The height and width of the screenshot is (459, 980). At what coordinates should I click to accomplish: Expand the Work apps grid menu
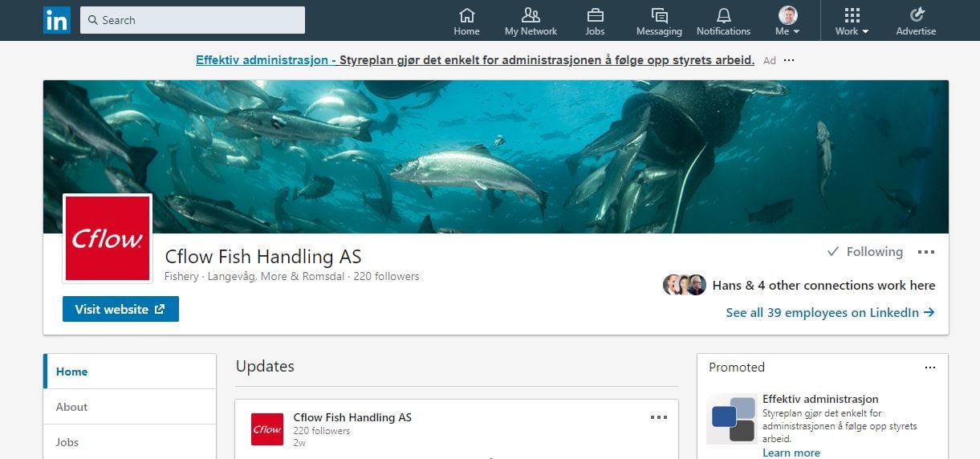852,21
